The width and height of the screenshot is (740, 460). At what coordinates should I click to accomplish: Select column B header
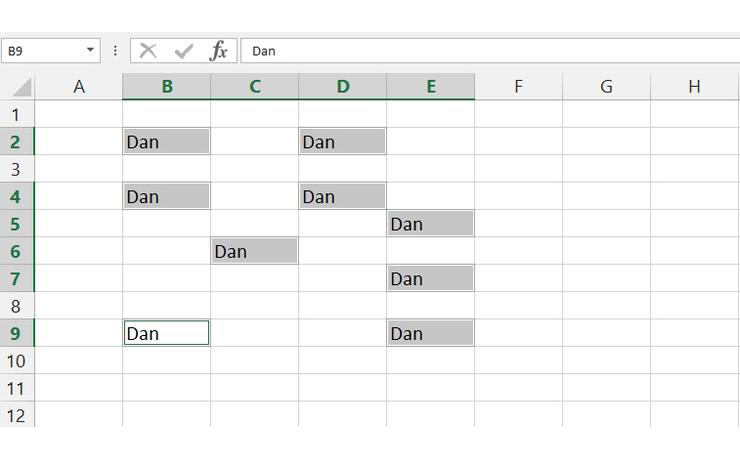(x=167, y=87)
